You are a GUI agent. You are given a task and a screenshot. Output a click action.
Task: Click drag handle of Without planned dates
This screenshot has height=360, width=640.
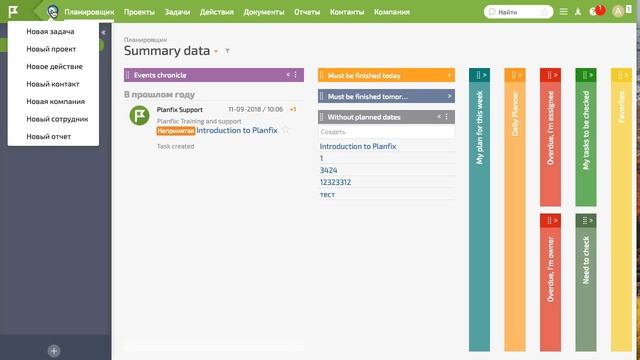point(322,117)
